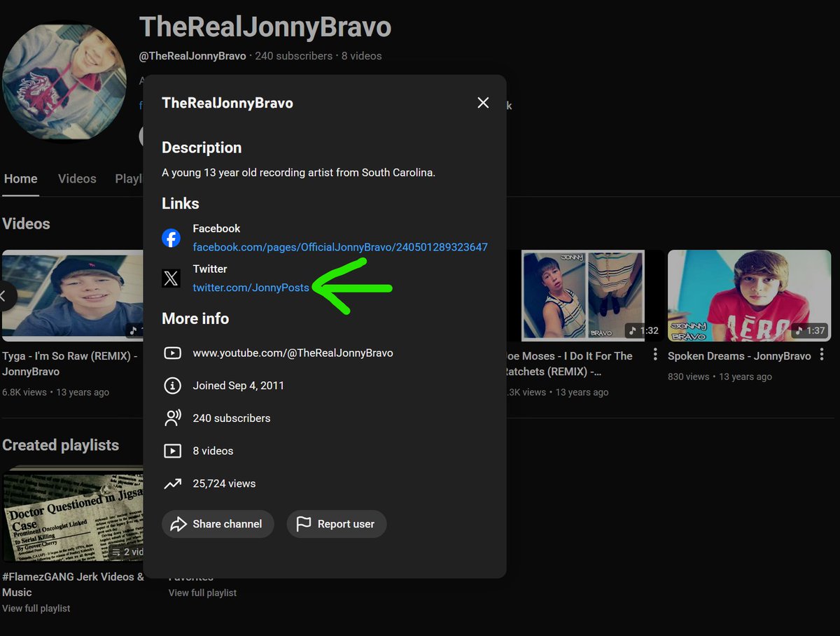Open the Tyga I'm So Raw video thumbnail
Screen dimensions: 840x636
[72, 295]
